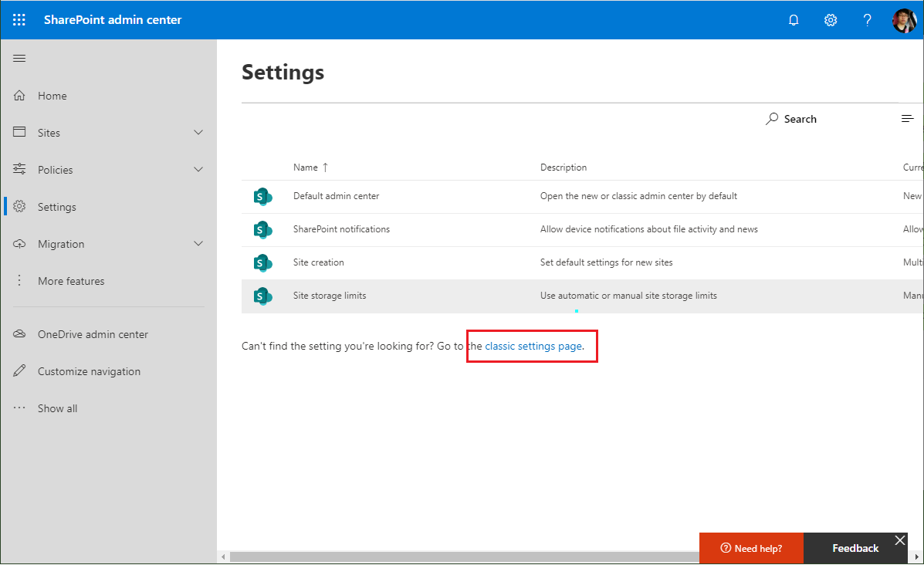The image size is (924, 565).
Task: Click Show all in sidebar
Action: click(x=57, y=408)
